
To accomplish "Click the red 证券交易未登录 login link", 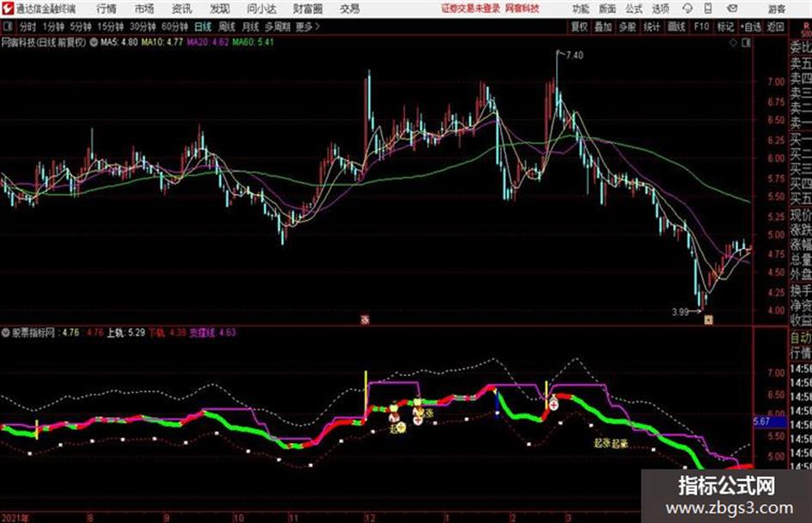I will 471,9.
